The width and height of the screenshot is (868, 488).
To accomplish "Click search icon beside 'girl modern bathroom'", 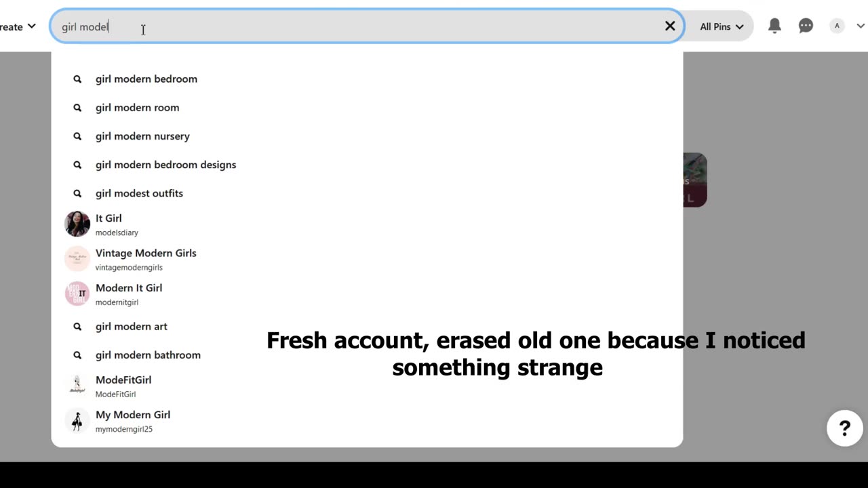I will pyautogui.click(x=77, y=355).
